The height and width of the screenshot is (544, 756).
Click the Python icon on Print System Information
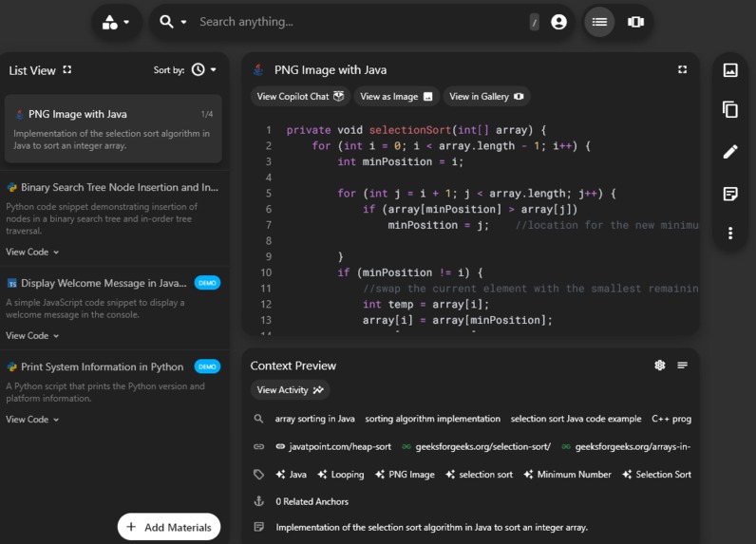pyautogui.click(x=12, y=367)
